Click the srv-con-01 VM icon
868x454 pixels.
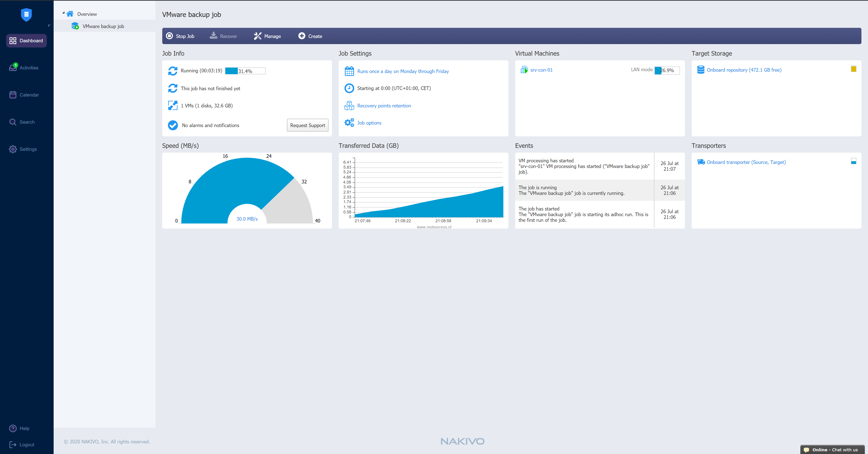[x=524, y=70]
